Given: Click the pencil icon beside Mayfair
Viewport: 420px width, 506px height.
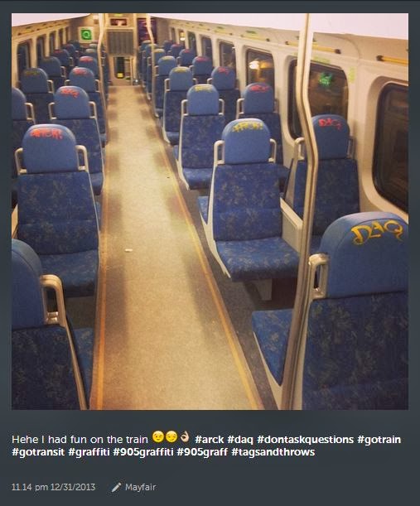Looking at the screenshot, I should pyautogui.click(x=116, y=487).
